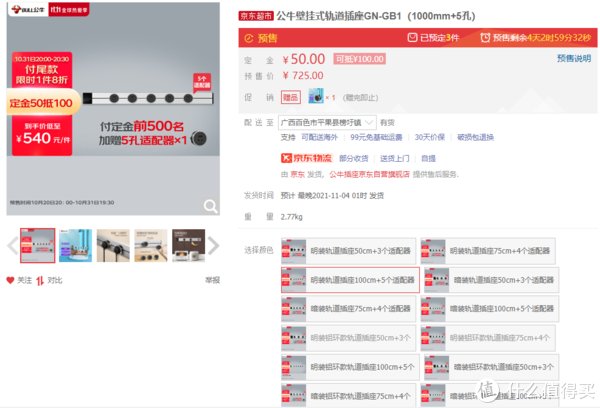
Task: Choose option 明装轨道插座100cm+5个适配器
Action: (x=351, y=280)
